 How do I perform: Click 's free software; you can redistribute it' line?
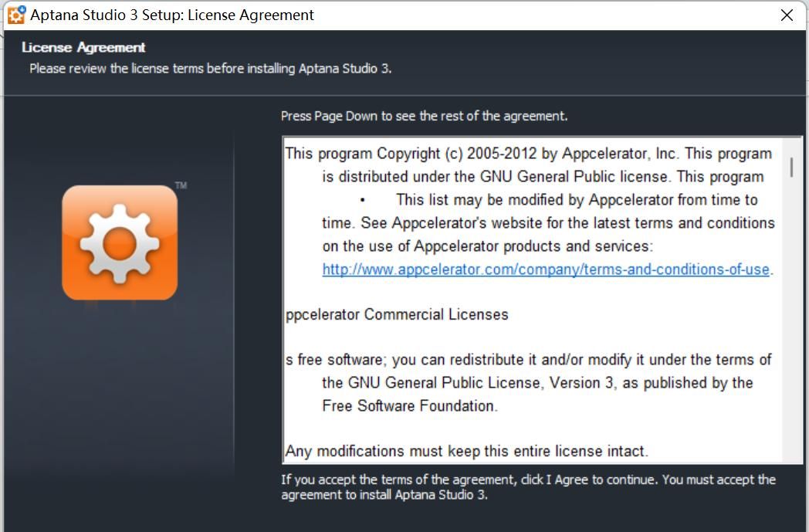tap(528, 360)
